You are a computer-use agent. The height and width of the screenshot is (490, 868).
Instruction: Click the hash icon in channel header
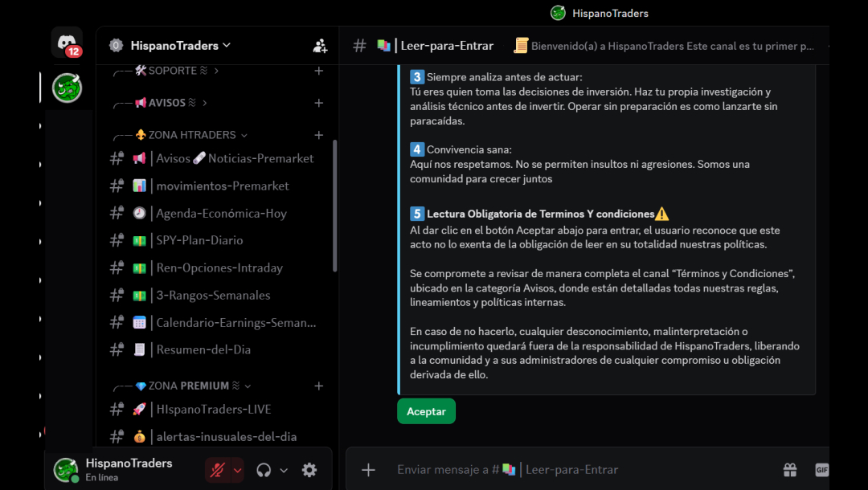(x=360, y=46)
